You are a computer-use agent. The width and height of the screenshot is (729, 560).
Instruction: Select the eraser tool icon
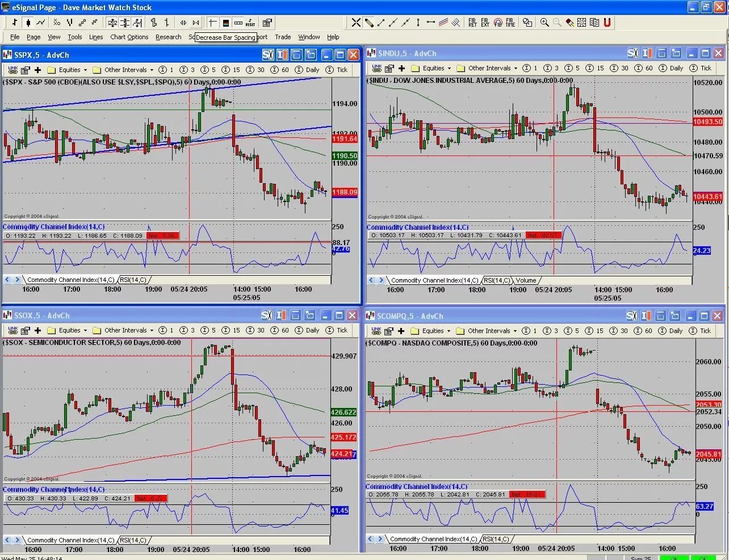point(570,23)
